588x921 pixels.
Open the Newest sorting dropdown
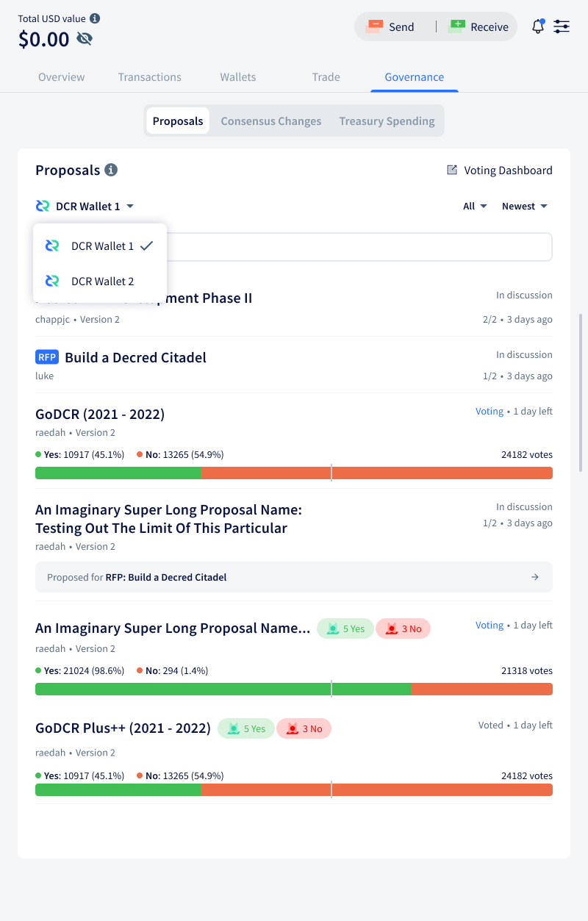[524, 206]
